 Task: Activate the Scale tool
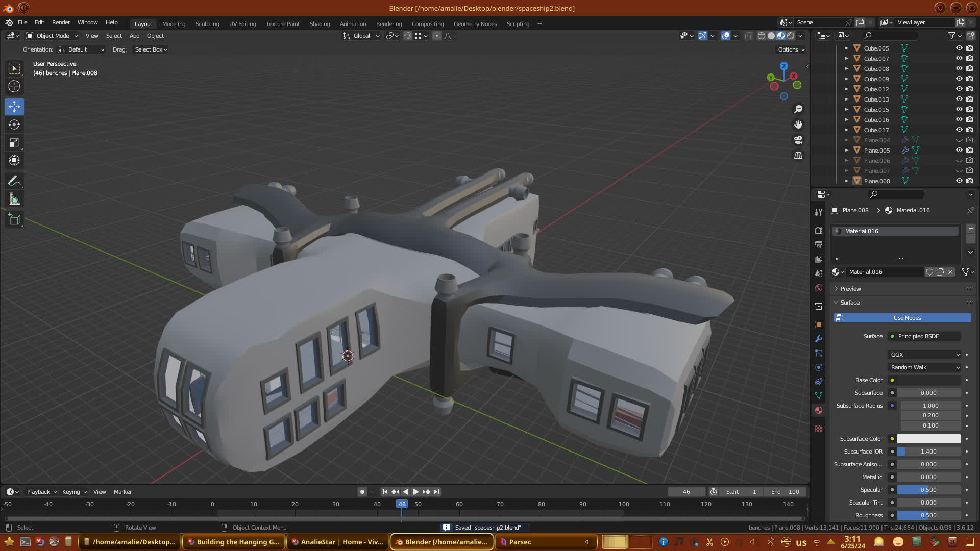pos(14,143)
